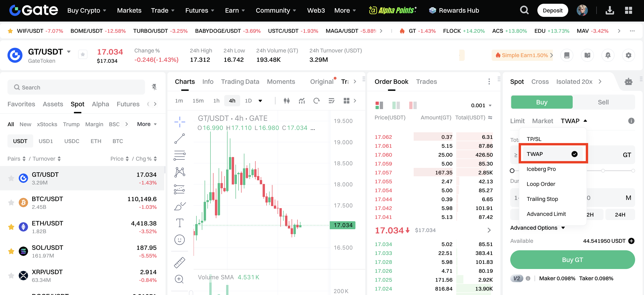
Task: Click the price alert bell icon
Action: coord(608,55)
